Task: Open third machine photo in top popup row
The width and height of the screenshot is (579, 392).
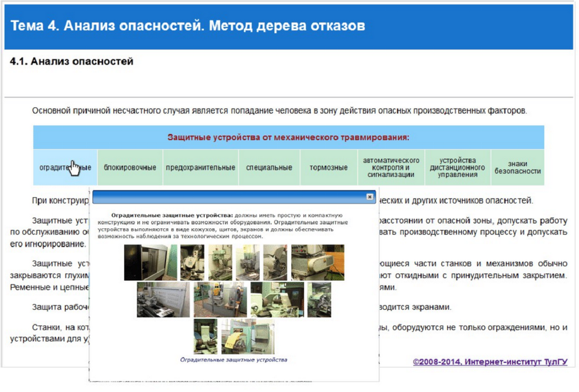Action: pos(220,262)
